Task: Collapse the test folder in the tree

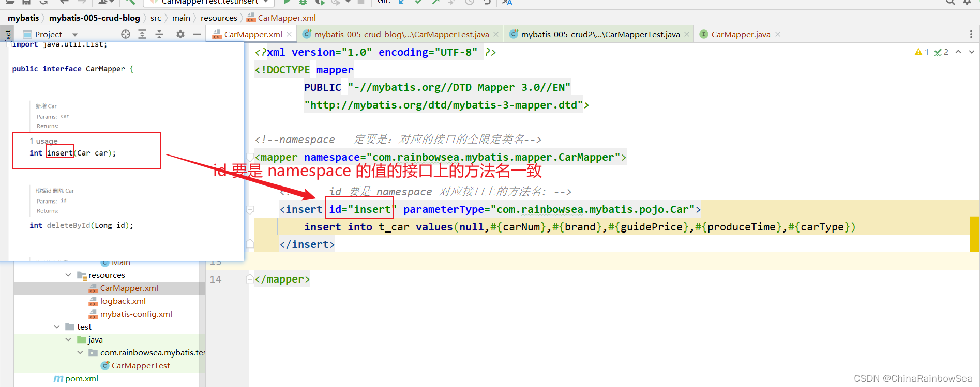Action: coord(57,327)
